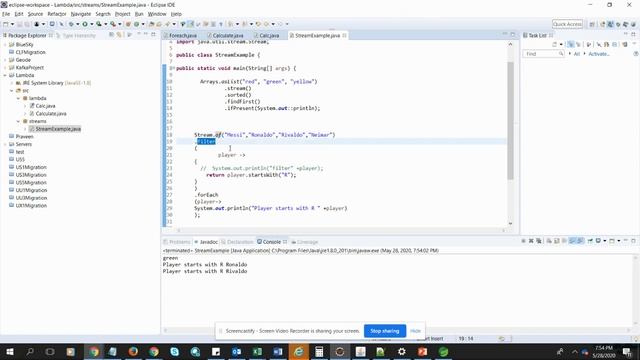Open Skype from the taskbar
640x360 pixels.
click(x=174, y=351)
